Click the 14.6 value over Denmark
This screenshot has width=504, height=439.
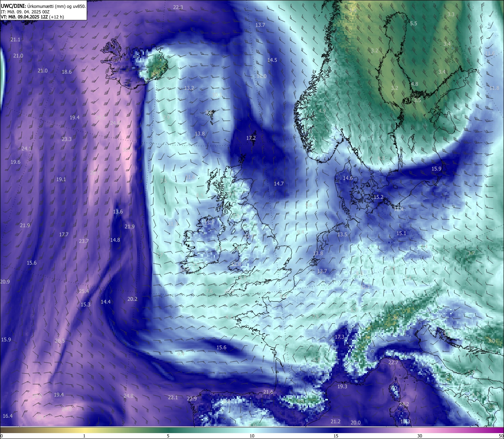coord(348,178)
